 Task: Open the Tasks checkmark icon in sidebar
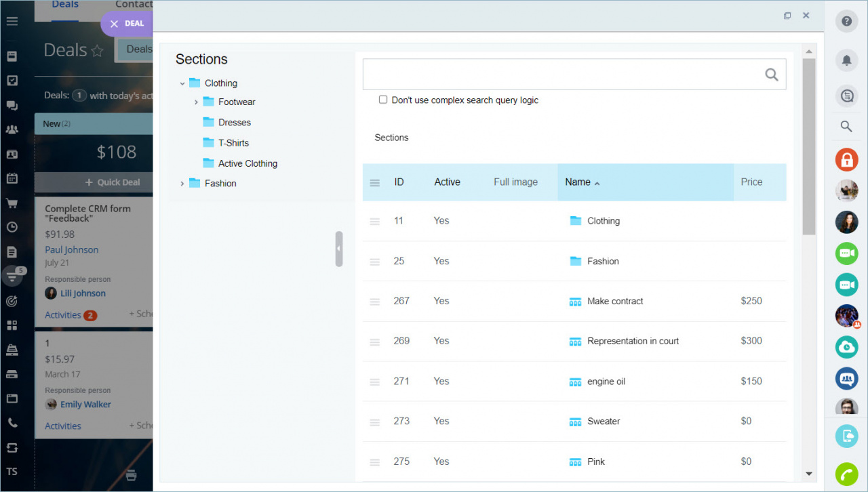tap(12, 81)
